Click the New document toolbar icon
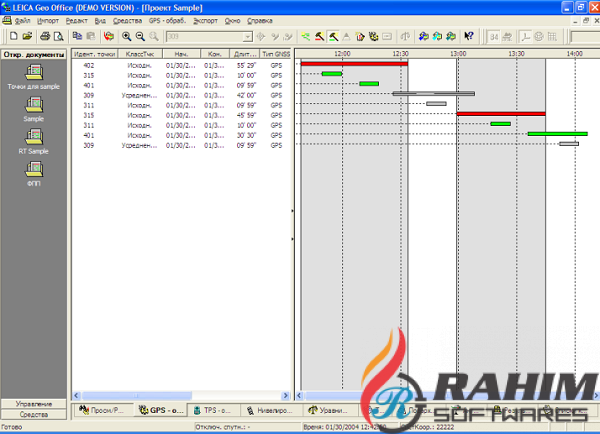The image size is (600, 434). (x=14, y=36)
